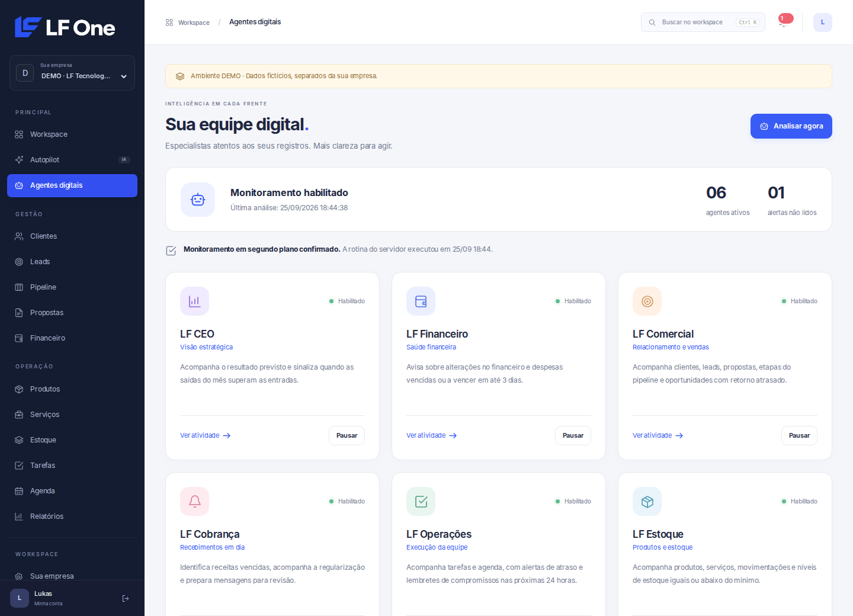Click the Produtos e estoque subtitle
Screen dimensions: 853x616
coord(662,547)
